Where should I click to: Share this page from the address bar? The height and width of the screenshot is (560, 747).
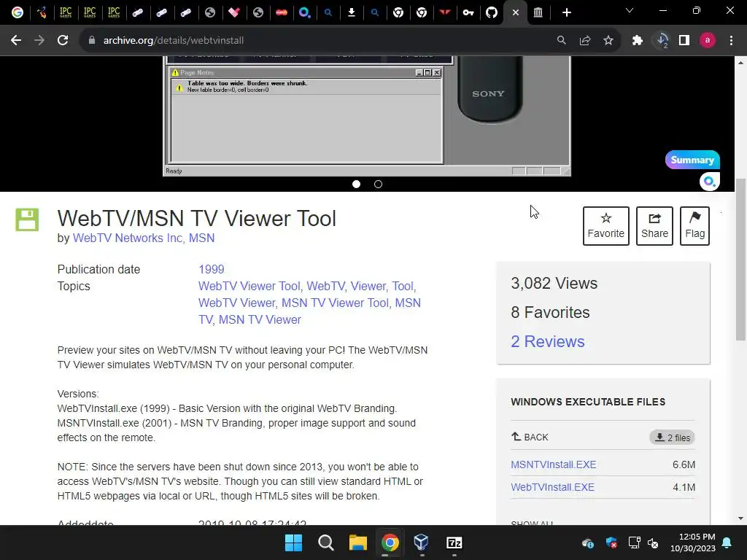(585, 41)
